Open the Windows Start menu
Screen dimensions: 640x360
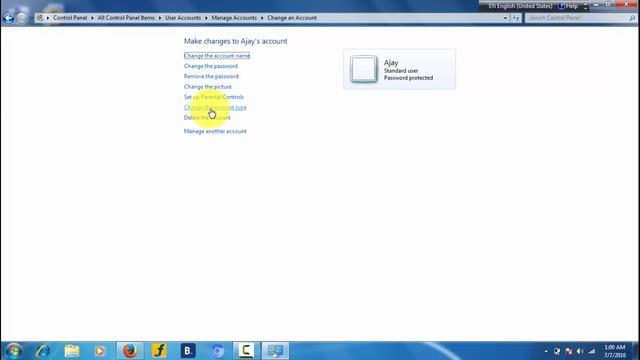(x=13, y=351)
